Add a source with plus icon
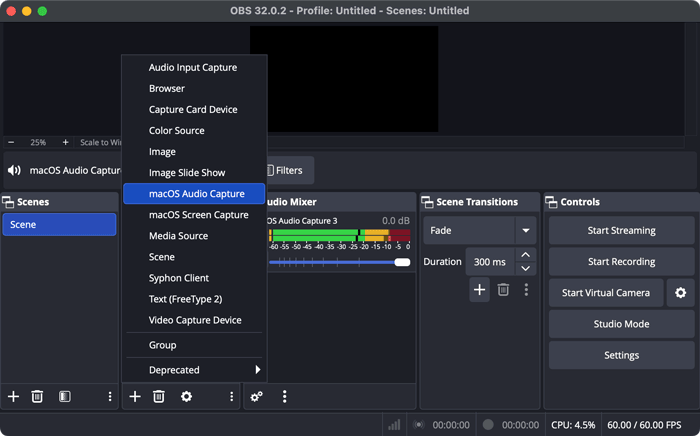The width and height of the screenshot is (700, 436). click(x=135, y=396)
